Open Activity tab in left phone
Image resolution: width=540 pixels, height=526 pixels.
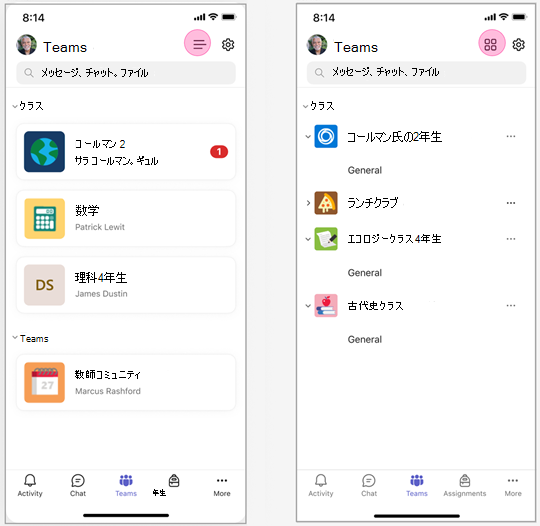tap(30, 485)
